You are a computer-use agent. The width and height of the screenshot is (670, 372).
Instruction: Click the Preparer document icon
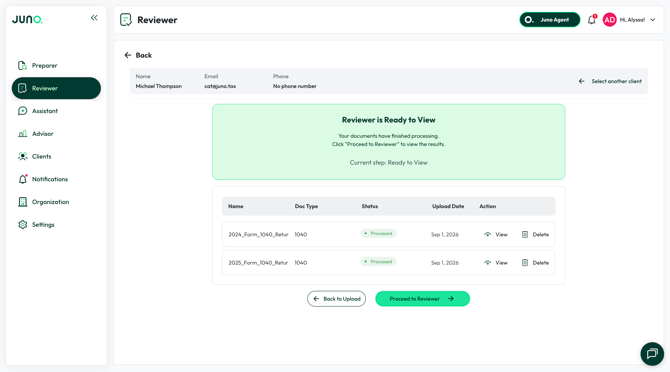[22, 65]
